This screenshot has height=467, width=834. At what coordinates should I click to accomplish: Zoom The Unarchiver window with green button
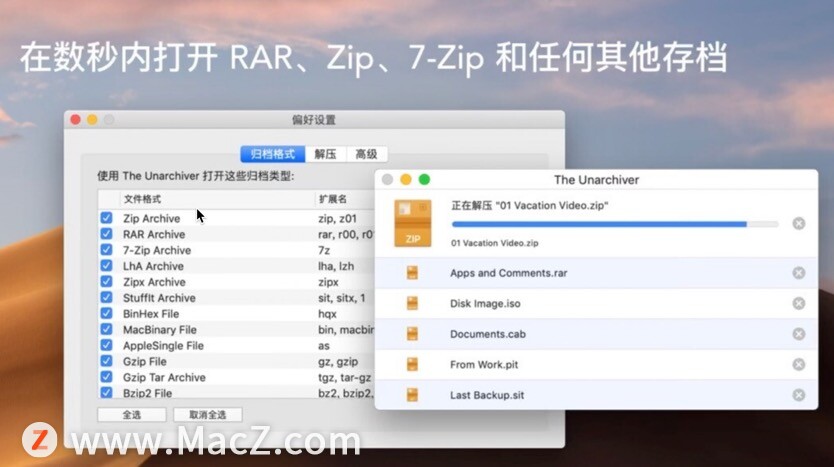tap(424, 180)
